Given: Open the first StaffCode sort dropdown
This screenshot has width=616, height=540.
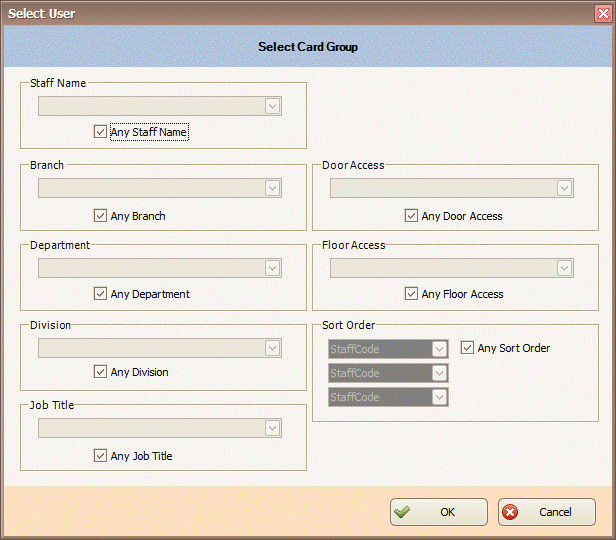Looking at the screenshot, I should point(439,349).
